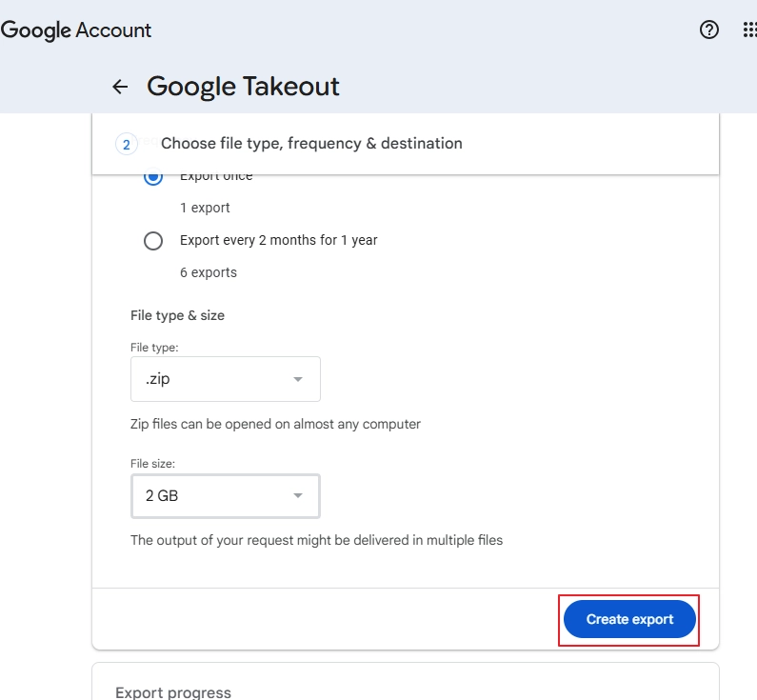
Task: Go back using the arrow beside Google Takeout
Action: pos(120,87)
